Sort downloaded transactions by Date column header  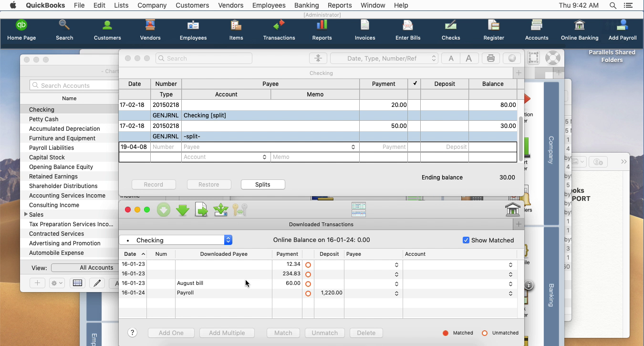point(133,254)
